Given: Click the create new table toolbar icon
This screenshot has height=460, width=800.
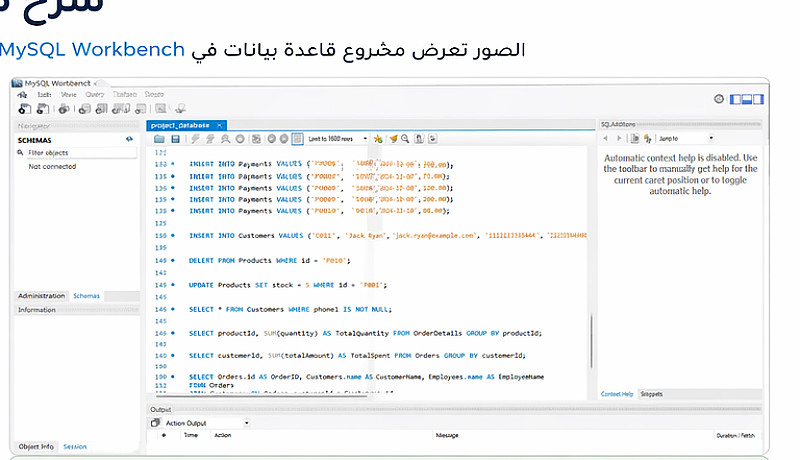Looking at the screenshot, I should click(102, 109).
